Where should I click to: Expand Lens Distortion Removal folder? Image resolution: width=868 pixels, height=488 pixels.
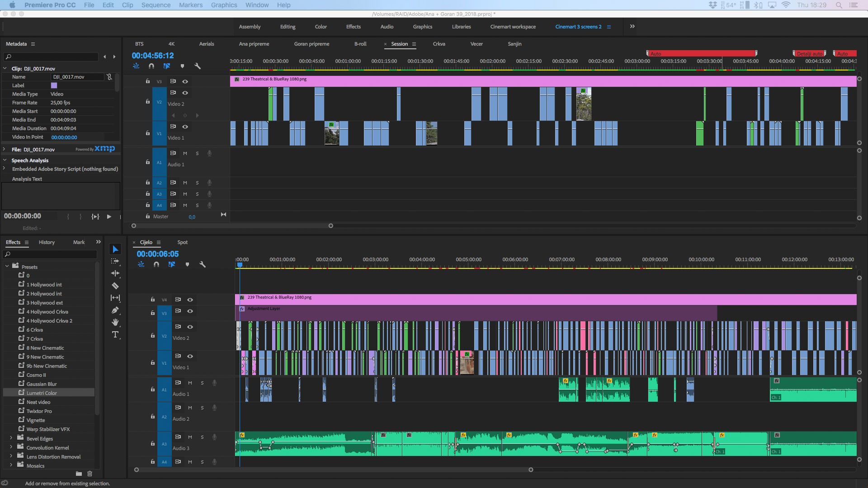click(x=11, y=456)
